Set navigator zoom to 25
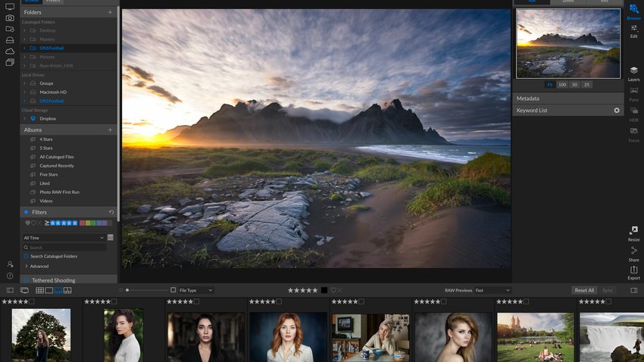 pos(587,85)
